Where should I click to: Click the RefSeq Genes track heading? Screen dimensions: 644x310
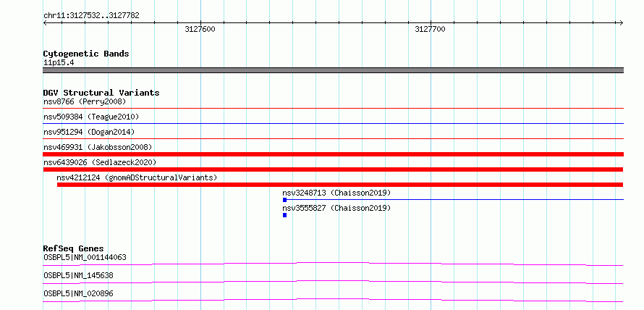[74, 248]
